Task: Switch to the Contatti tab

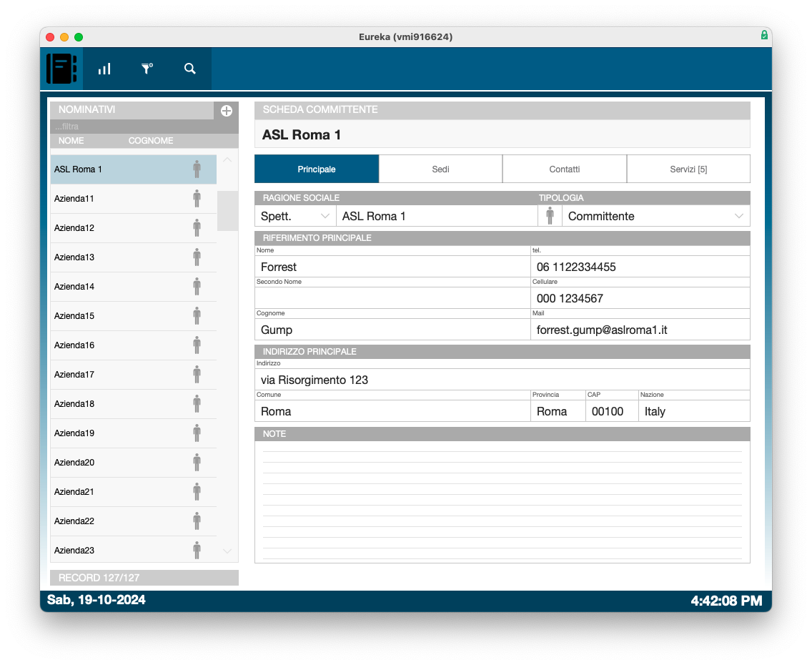Action: [x=564, y=169]
